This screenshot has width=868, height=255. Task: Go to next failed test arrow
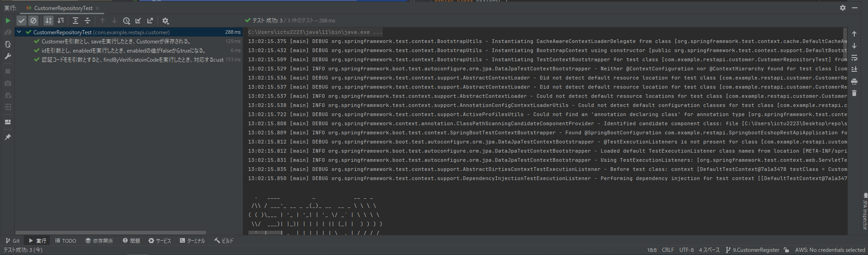(x=114, y=21)
